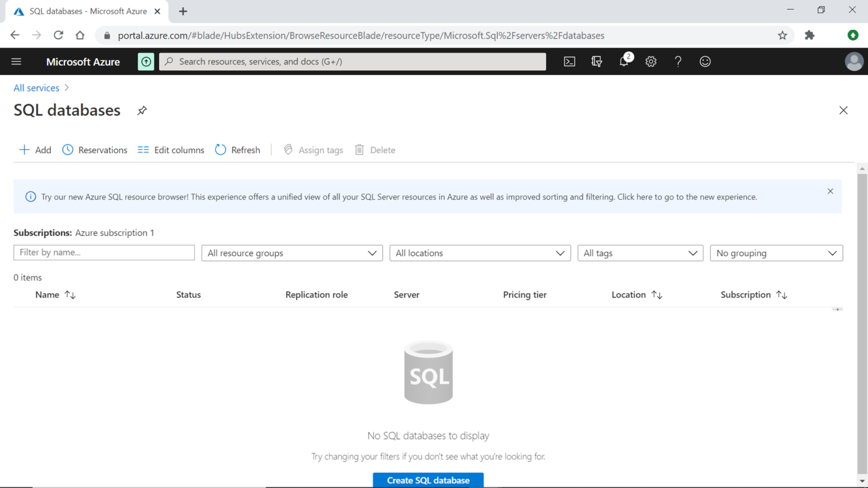Viewport: 868px width, 488px height.
Task: Open the Notifications bell
Action: [623, 62]
